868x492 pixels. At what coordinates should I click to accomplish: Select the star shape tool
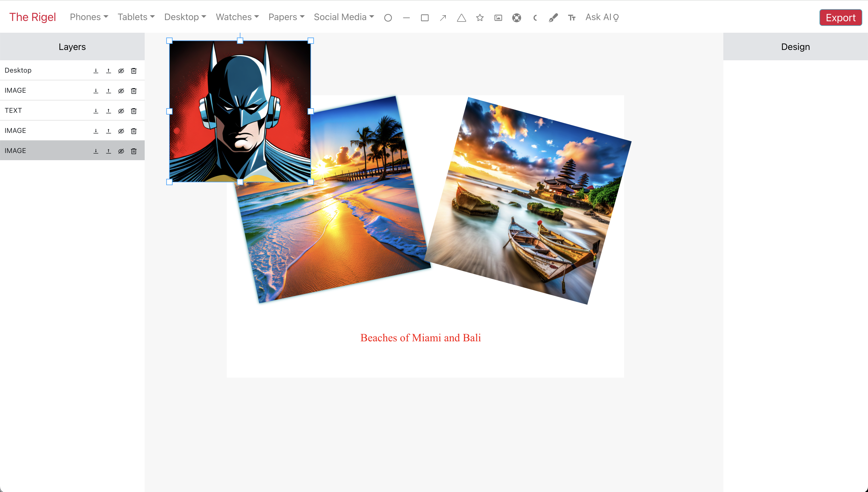tap(480, 18)
